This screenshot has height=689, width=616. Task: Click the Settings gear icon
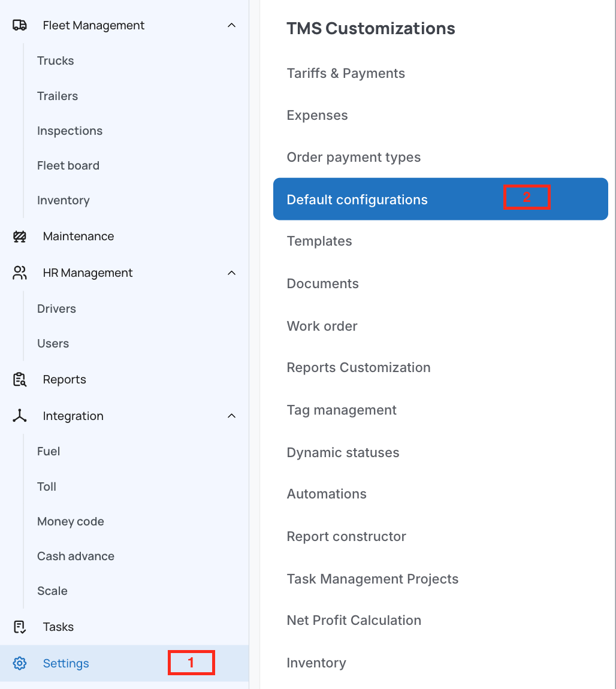tap(19, 663)
